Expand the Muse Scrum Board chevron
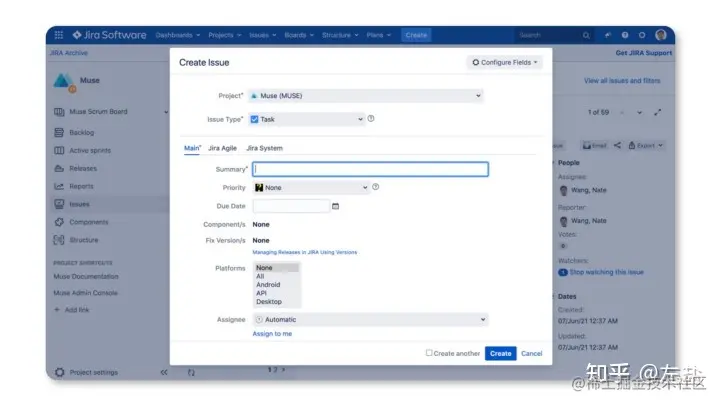 [166, 112]
